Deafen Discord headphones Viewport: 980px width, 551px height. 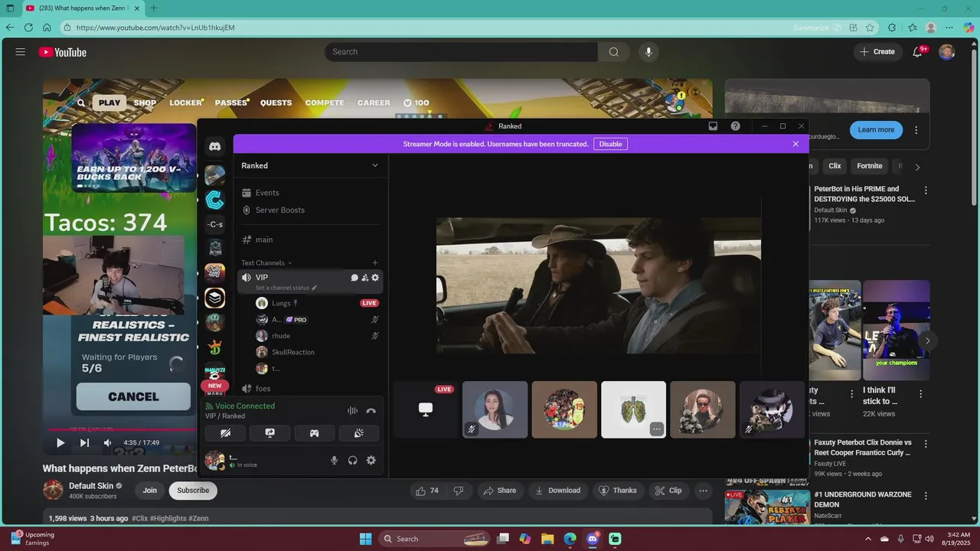352,460
